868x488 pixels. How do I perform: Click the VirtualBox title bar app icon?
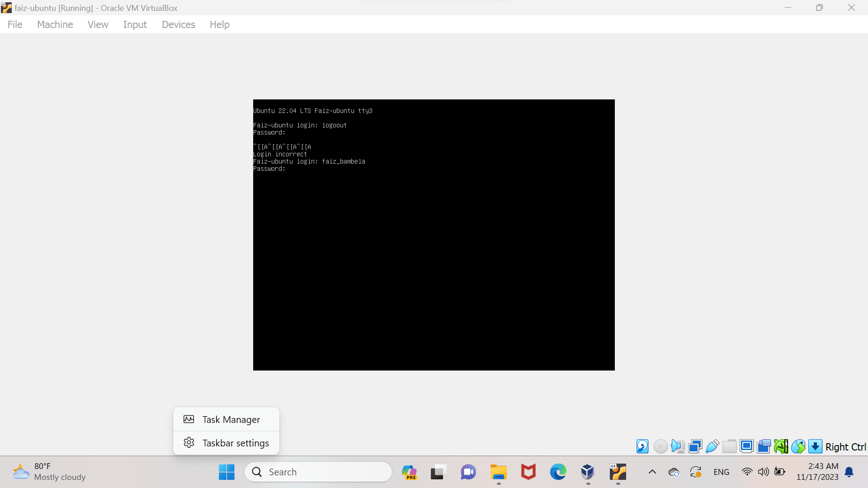6,8
